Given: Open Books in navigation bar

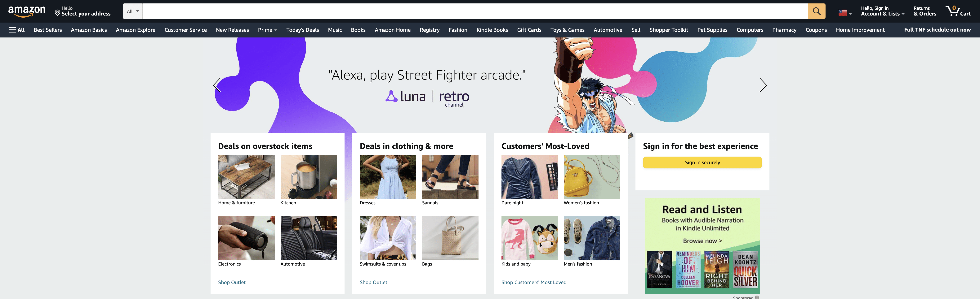Looking at the screenshot, I should pos(358,30).
